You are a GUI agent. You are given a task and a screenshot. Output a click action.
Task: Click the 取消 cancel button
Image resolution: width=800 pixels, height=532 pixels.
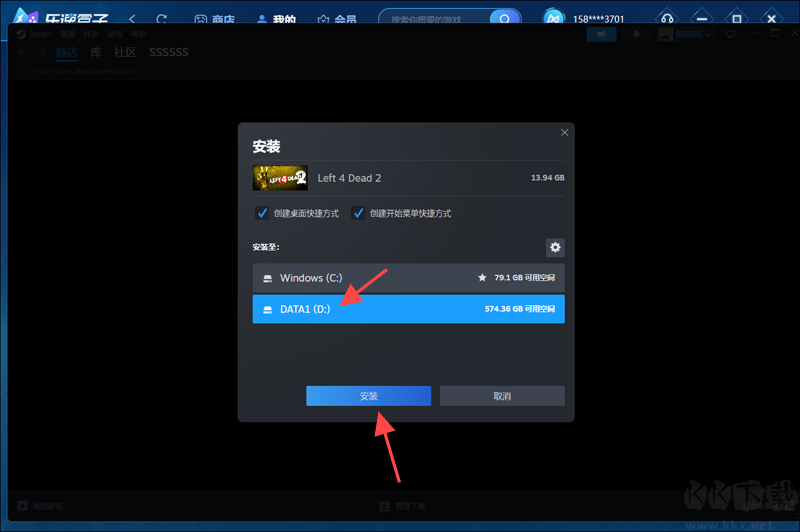(x=502, y=396)
